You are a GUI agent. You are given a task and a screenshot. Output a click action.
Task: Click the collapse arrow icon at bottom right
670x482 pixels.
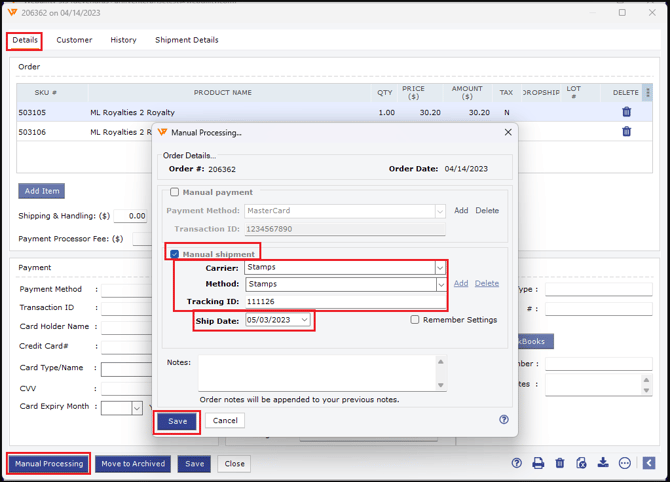pyautogui.click(x=649, y=463)
